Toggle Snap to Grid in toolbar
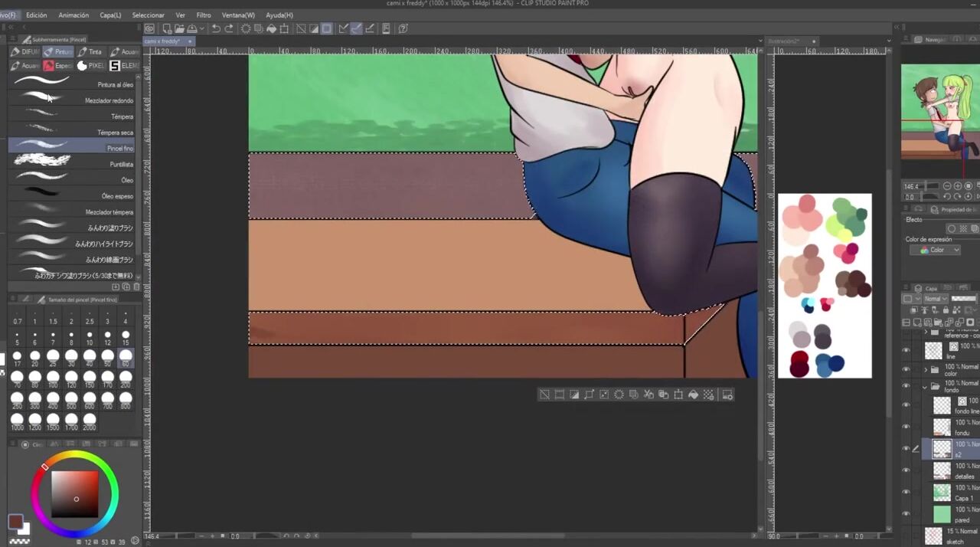The height and width of the screenshot is (547, 980). point(370,29)
